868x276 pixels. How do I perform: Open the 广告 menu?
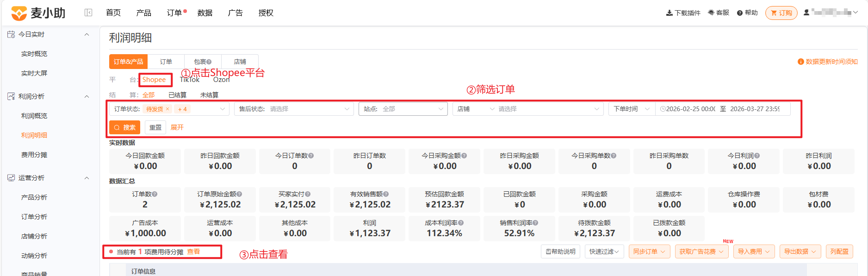point(236,13)
